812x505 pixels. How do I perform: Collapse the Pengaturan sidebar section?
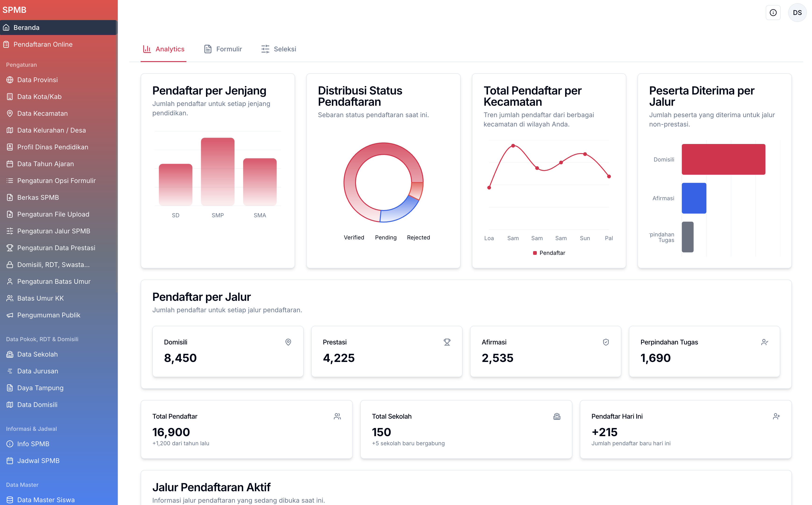click(x=21, y=64)
